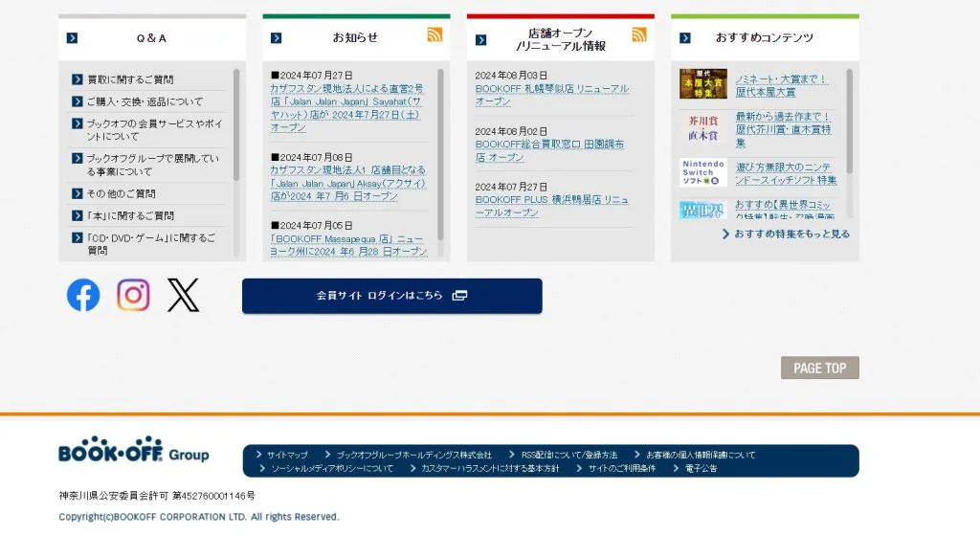The width and height of the screenshot is (980, 558).
Task: Open the BOOKOFF Instagram icon
Action: (133, 295)
